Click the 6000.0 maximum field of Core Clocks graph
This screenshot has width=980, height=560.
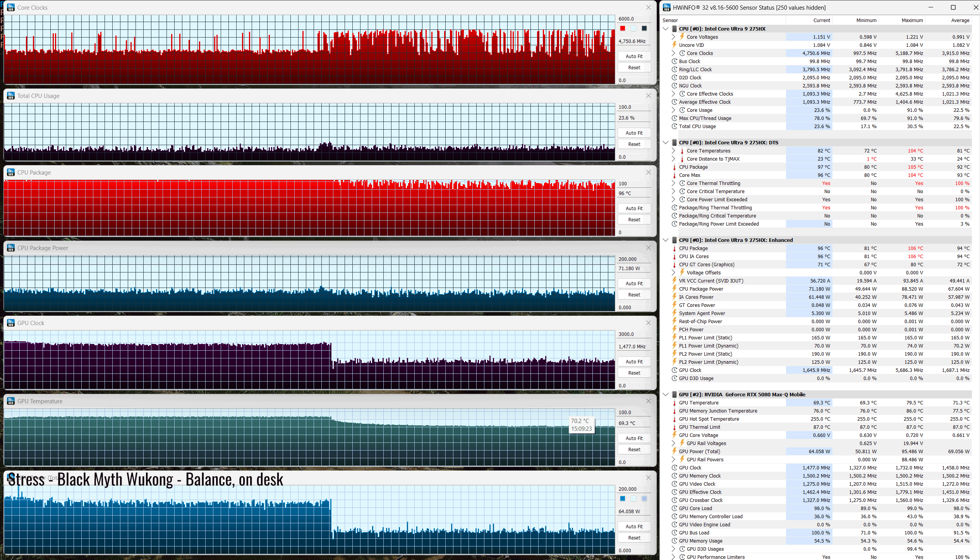(634, 19)
